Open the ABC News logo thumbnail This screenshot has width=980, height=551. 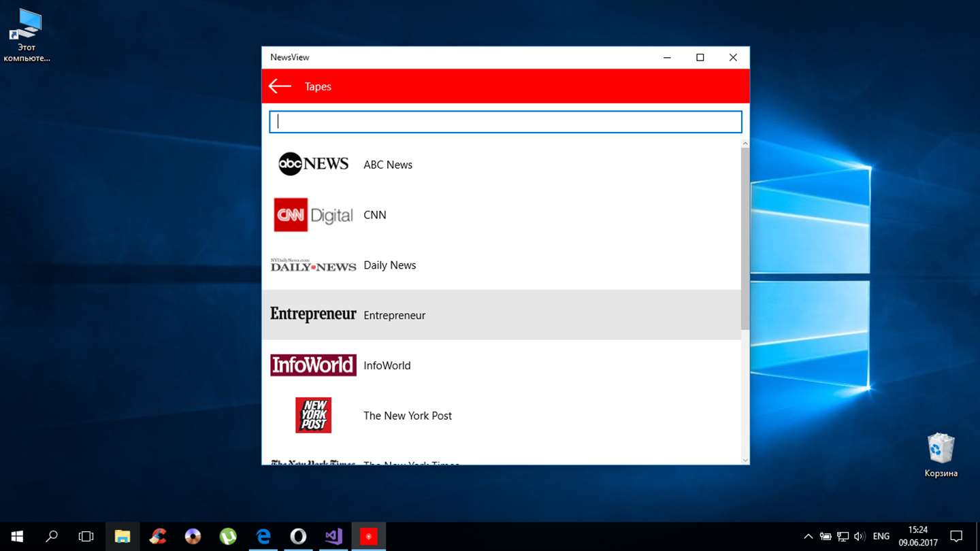tap(313, 164)
